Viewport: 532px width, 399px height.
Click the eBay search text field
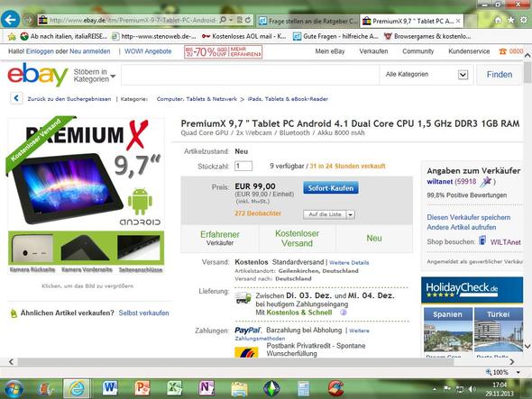click(x=251, y=75)
